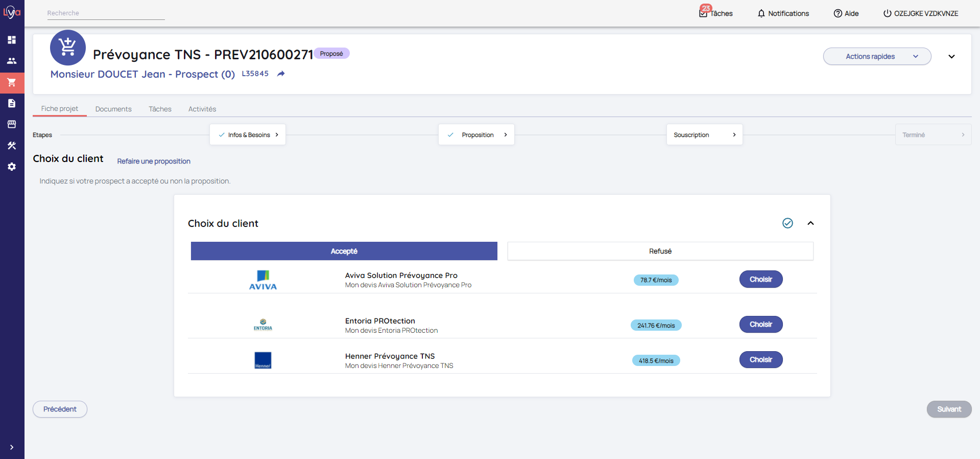Open the settings gear icon in sidebar

pos(12,167)
